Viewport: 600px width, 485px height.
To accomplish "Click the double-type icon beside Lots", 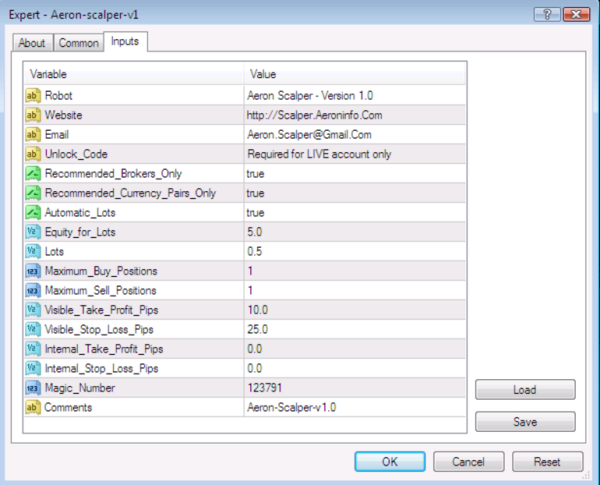I will 33,251.
